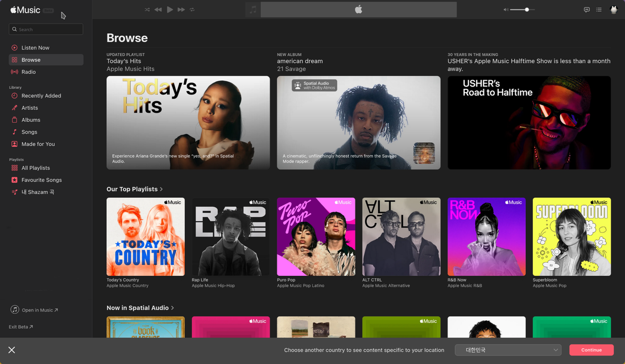
Task: Click the Artists microphone icon
Action: 14,107
